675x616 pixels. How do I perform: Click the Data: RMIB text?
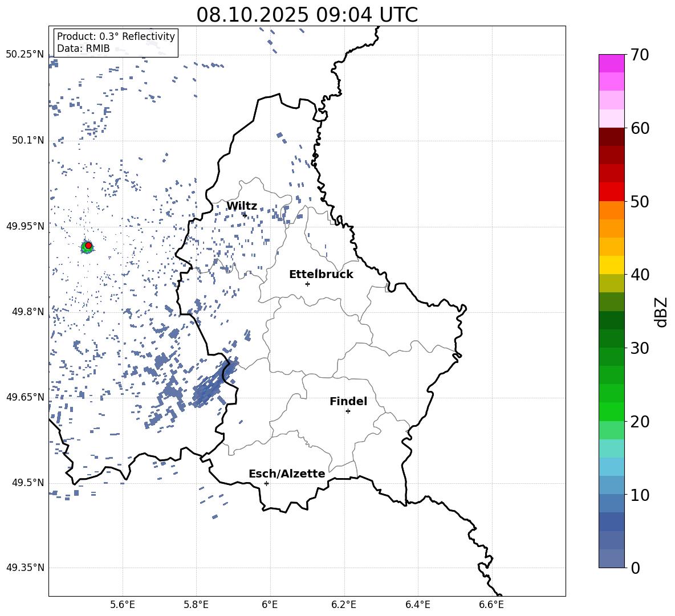pyautogui.click(x=83, y=48)
